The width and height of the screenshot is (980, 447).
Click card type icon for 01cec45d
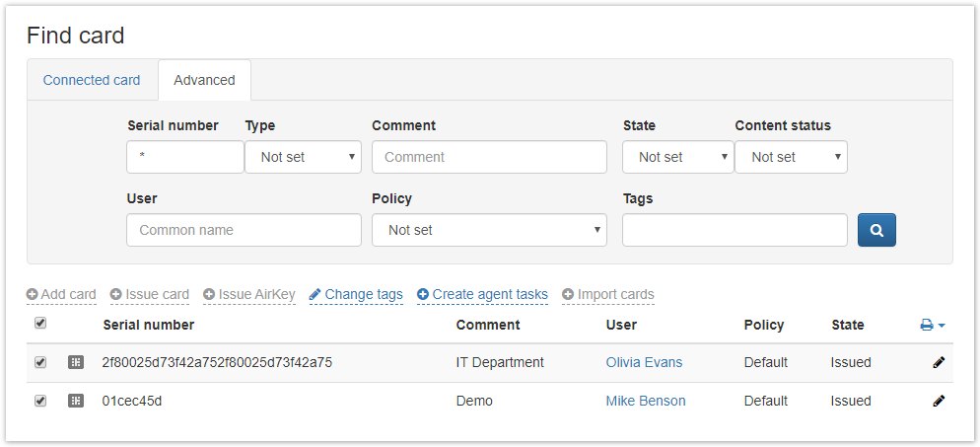click(x=76, y=401)
